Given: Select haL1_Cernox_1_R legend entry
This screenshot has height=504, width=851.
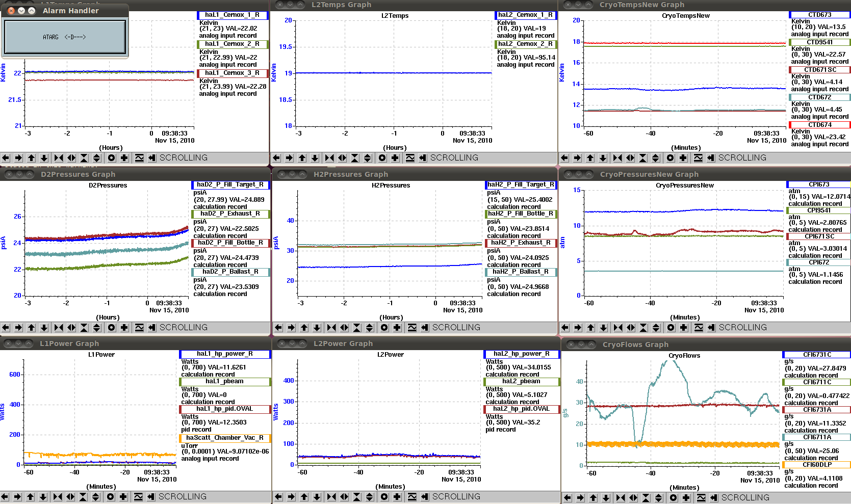Looking at the screenshot, I should 233,15.
